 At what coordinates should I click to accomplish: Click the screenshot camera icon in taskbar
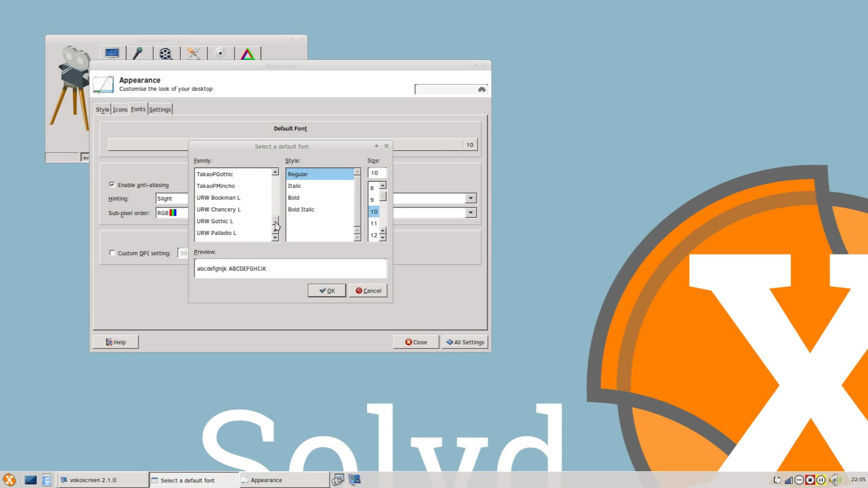pyautogui.click(x=338, y=480)
